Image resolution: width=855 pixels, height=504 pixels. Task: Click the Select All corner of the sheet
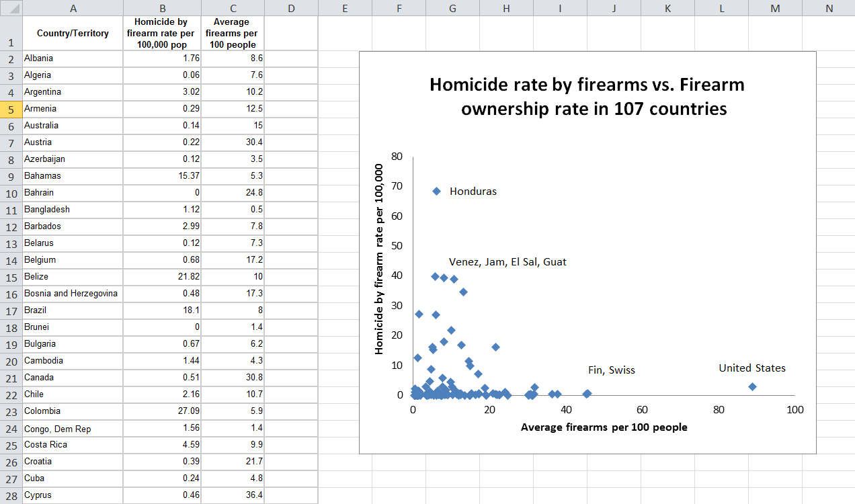click(11, 8)
